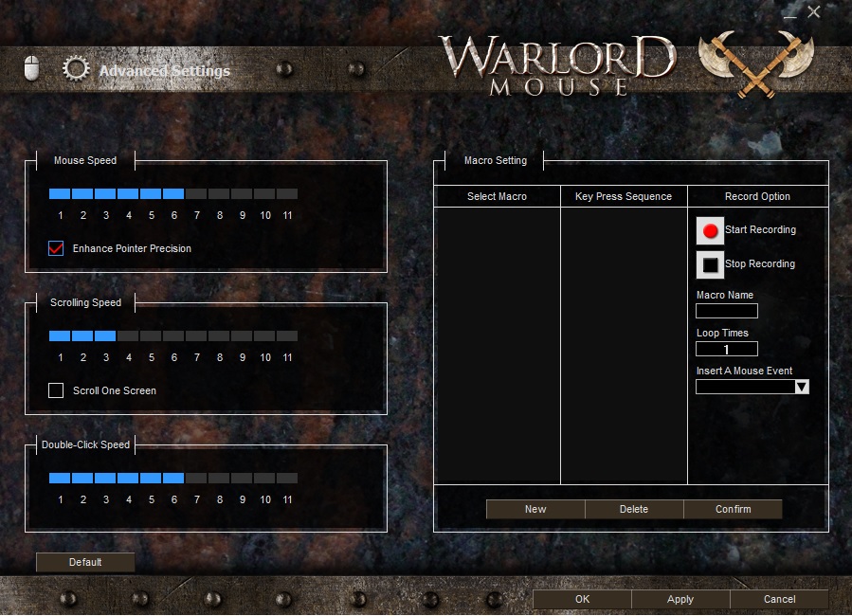Screen dimensions: 852x616
Task: Click the empty Select Macro list
Action: (498, 346)
